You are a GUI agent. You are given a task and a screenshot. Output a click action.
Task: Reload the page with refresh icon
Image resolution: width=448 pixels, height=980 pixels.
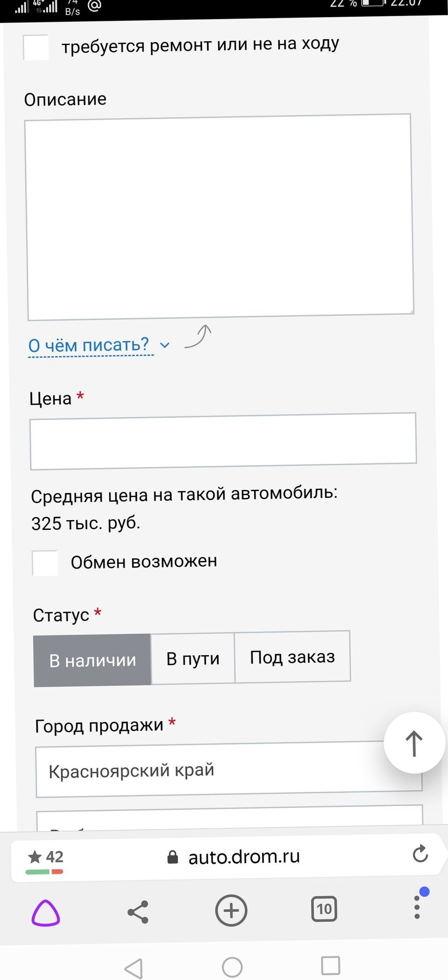pos(420,853)
